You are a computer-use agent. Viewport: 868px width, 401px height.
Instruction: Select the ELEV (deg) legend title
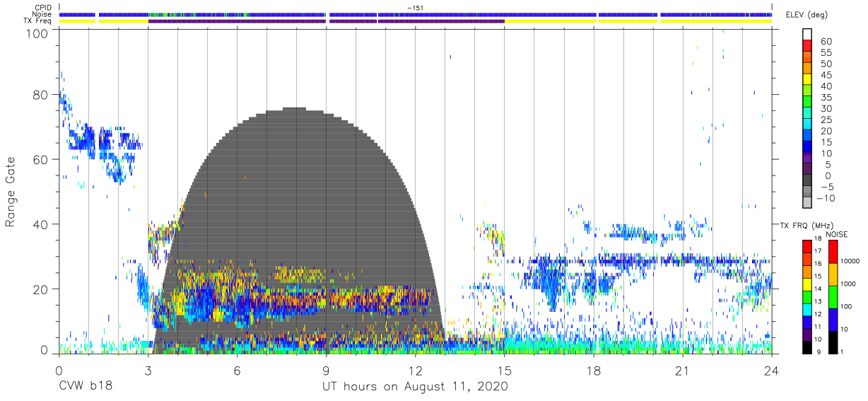[x=806, y=15]
